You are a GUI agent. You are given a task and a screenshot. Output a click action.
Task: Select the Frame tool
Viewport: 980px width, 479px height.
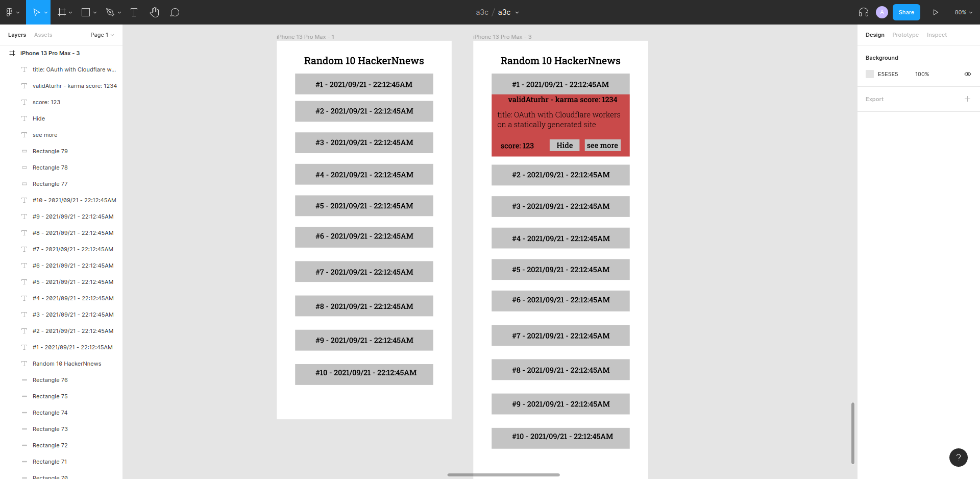(62, 12)
